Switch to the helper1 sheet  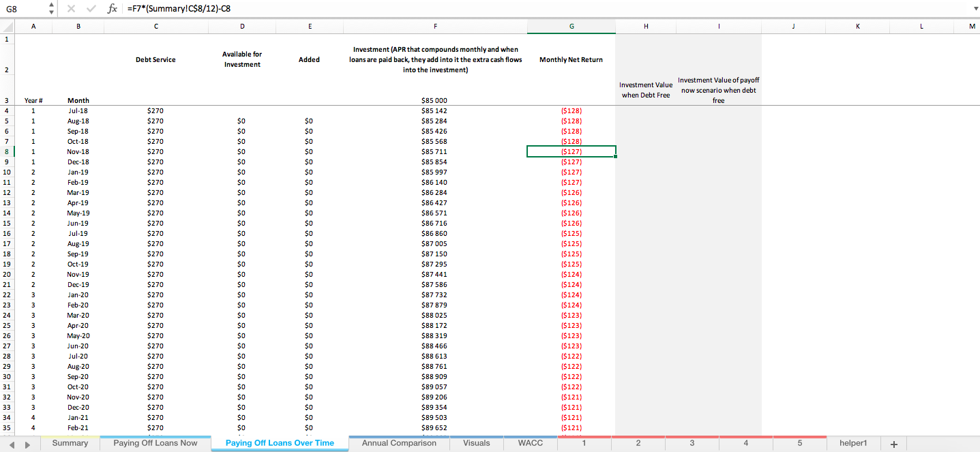[x=852, y=443]
